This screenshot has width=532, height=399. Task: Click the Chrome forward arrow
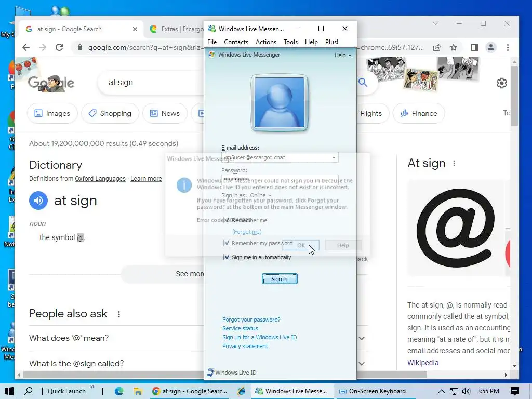tap(43, 47)
